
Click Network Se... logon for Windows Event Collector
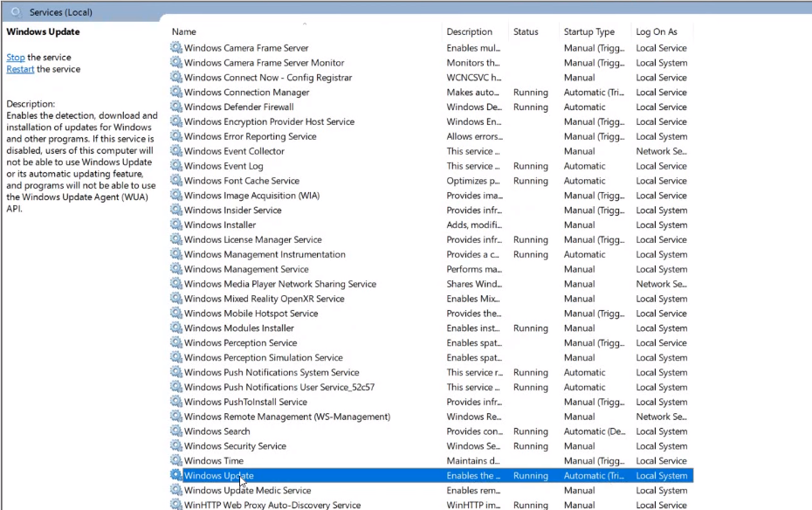coord(661,151)
